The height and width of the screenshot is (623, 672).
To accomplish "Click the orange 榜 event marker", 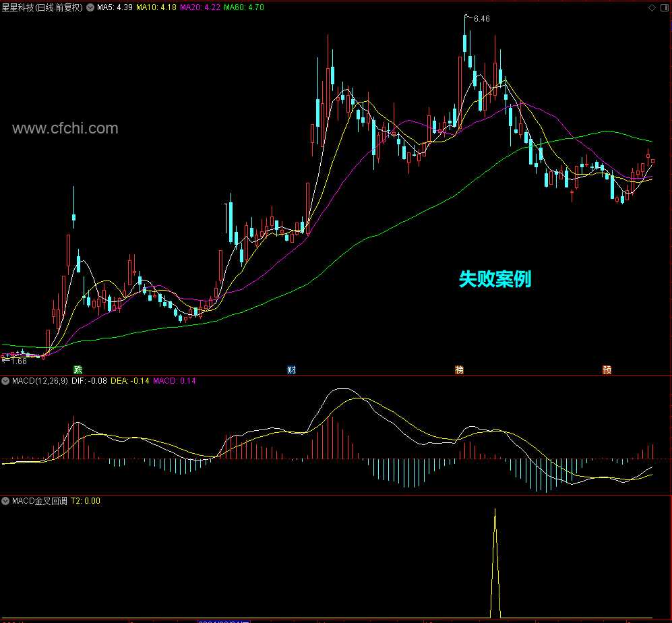I will tap(460, 369).
